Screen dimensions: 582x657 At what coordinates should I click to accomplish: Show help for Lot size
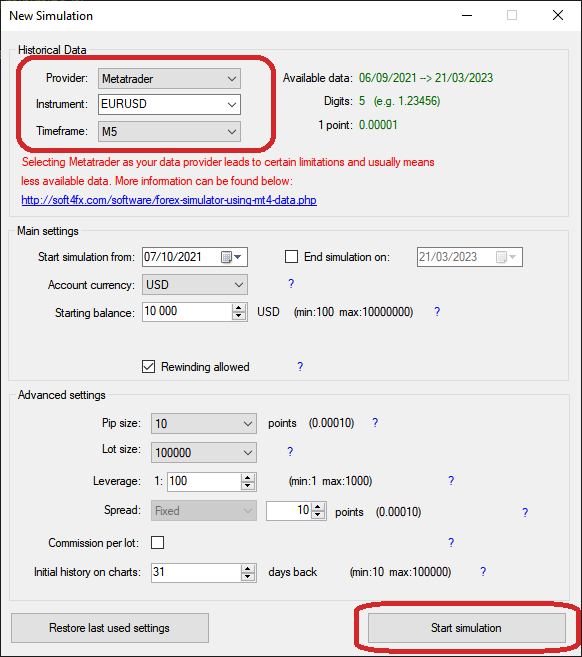point(290,452)
